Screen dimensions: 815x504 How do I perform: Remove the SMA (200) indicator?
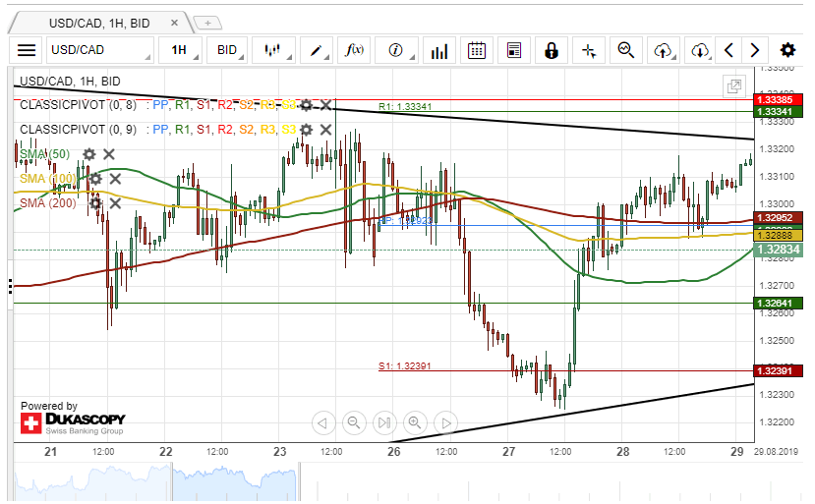click(115, 203)
